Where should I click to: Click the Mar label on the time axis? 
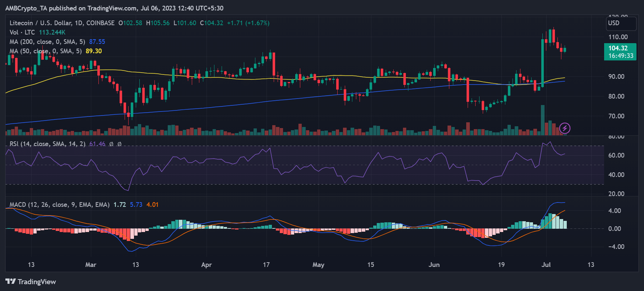[x=91, y=265]
